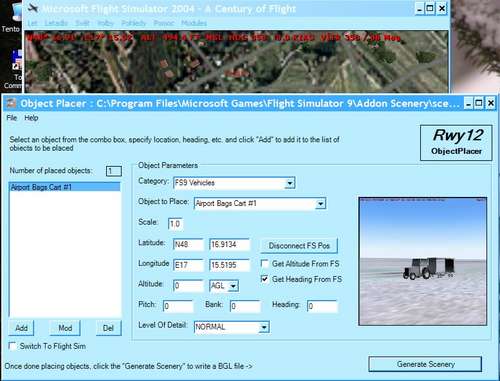This screenshot has height=381, width=500.
Task: Enable Get Altitude From FS checkbox
Action: point(265,264)
